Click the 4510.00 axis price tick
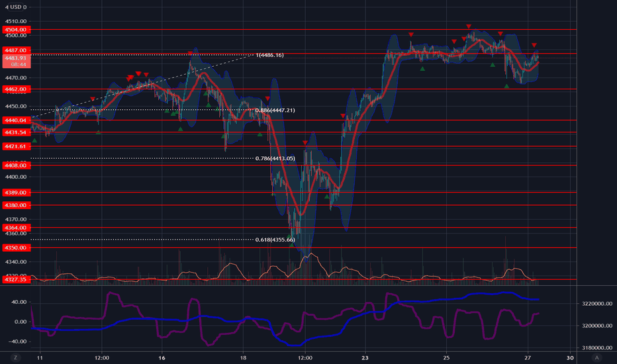617x364 pixels. pyautogui.click(x=16, y=21)
